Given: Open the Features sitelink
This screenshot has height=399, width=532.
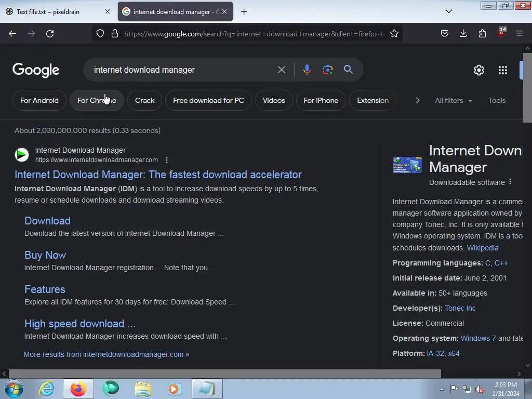Looking at the screenshot, I should click(45, 289).
